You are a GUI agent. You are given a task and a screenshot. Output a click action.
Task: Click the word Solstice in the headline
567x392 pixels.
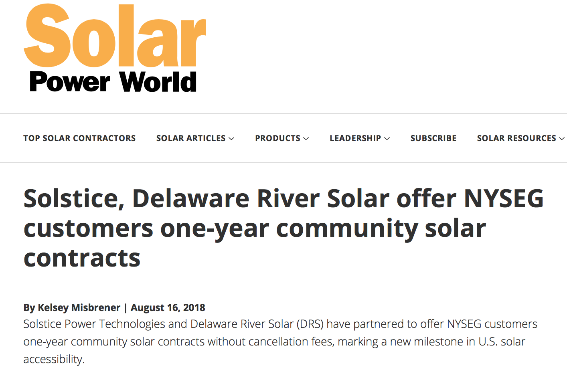(73, 199)
